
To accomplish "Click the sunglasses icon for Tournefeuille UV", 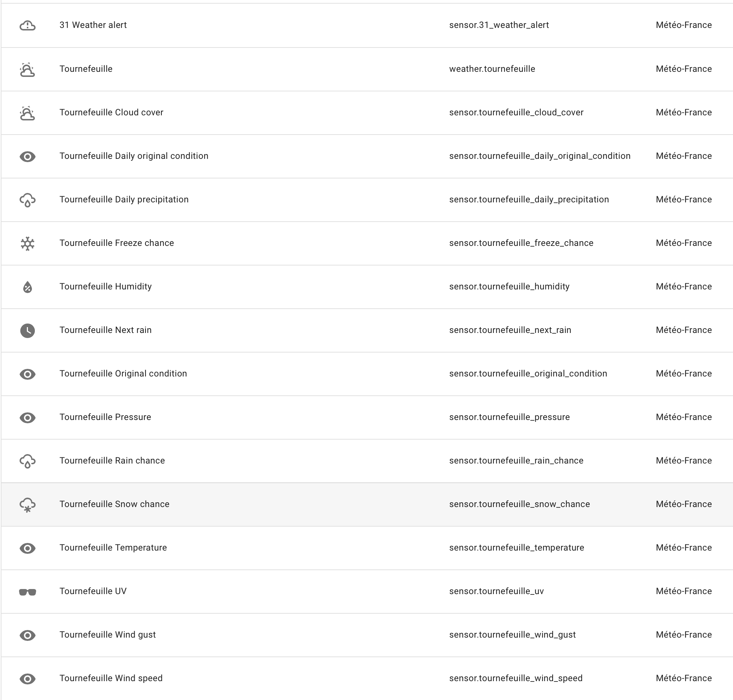I will pos(27,592).
